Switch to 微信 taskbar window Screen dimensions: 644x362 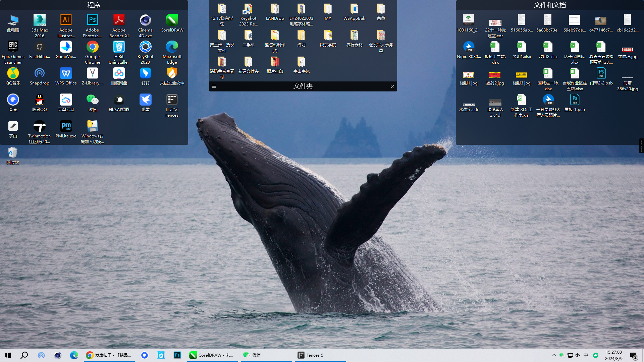266,355
